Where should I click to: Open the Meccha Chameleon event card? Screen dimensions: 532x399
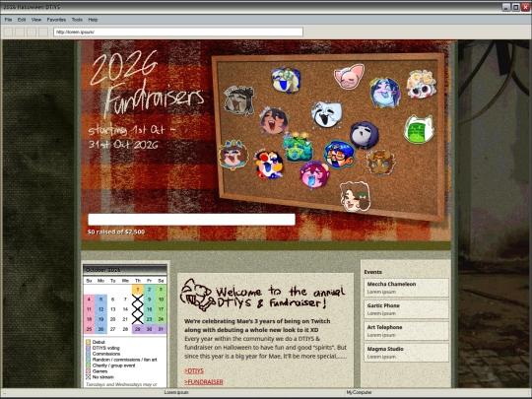tap(406, 288)
